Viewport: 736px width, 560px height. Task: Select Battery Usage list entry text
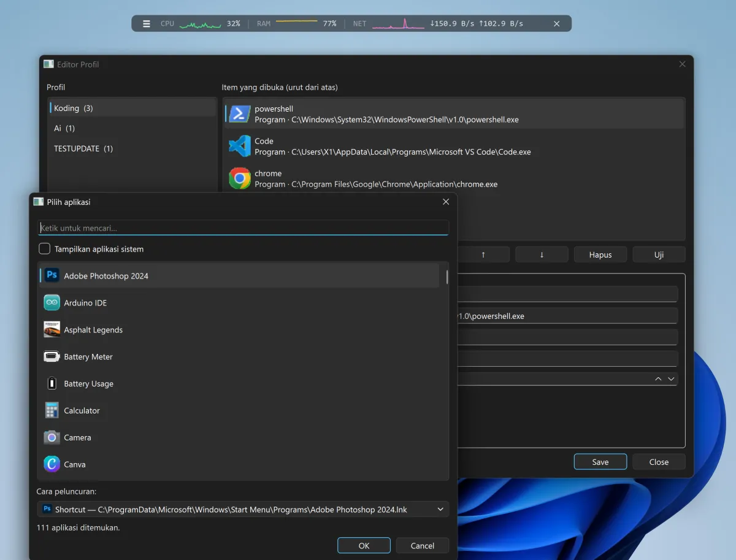pyautogui.click(x=89, y=384)
